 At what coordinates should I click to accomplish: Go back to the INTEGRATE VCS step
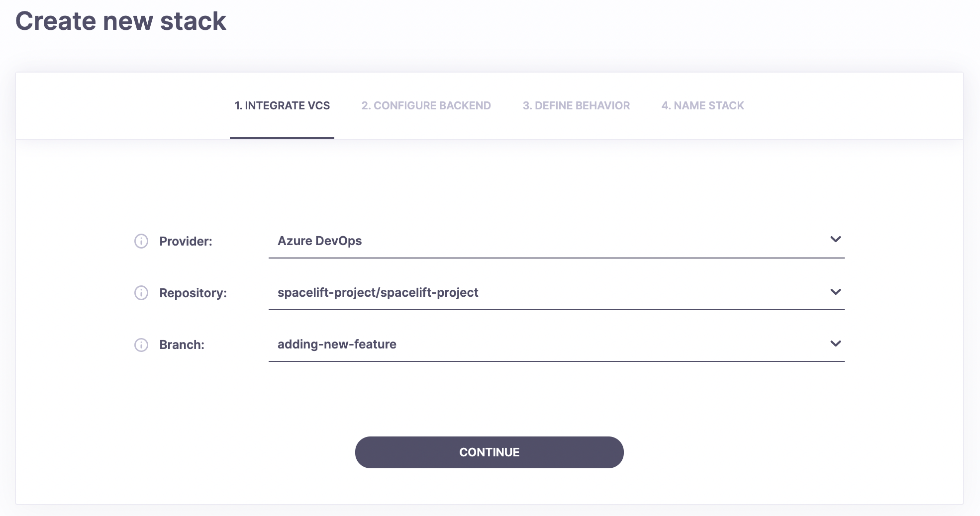coord(282,105)
